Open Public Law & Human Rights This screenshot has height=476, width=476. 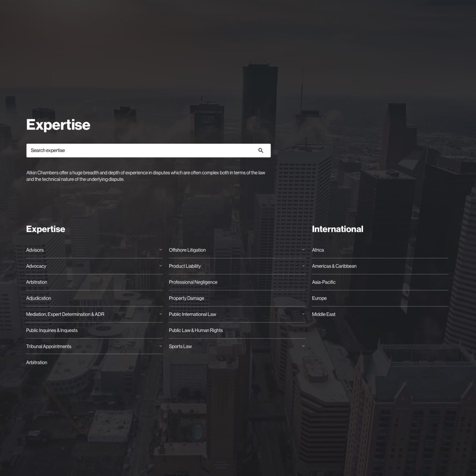[196, 330]
